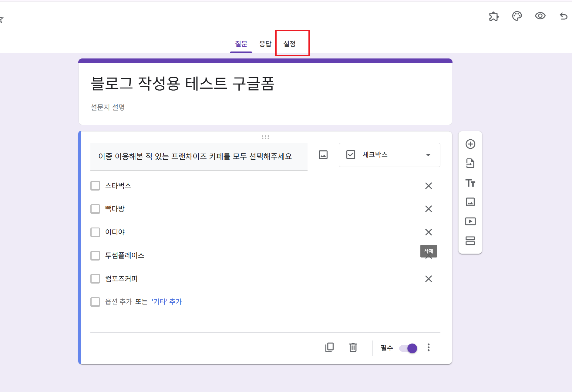Edit the form title 블로그 작성용 테스트 구글폼

coord(183,84)
